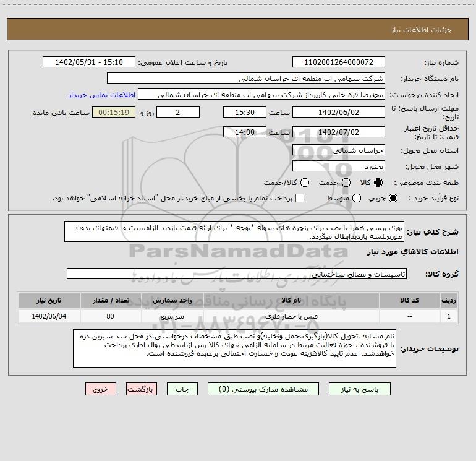Select the جزیی purchase type radio
The height and width of the screenshot is (461, 476).
[x=393, y=198]
